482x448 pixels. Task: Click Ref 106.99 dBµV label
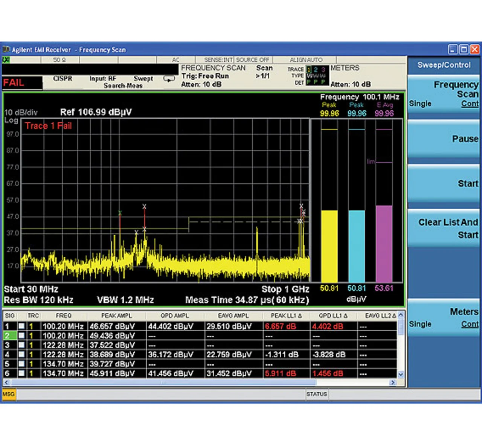pos(96,112)
